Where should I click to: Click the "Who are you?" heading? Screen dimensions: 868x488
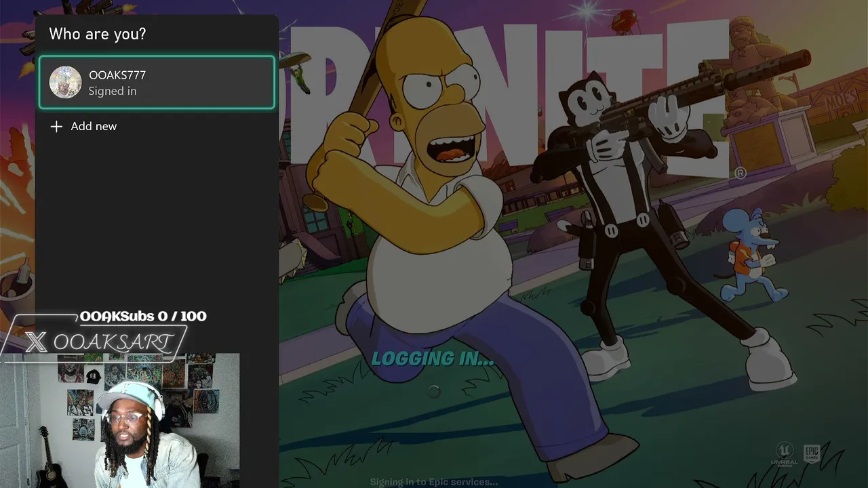97,34
